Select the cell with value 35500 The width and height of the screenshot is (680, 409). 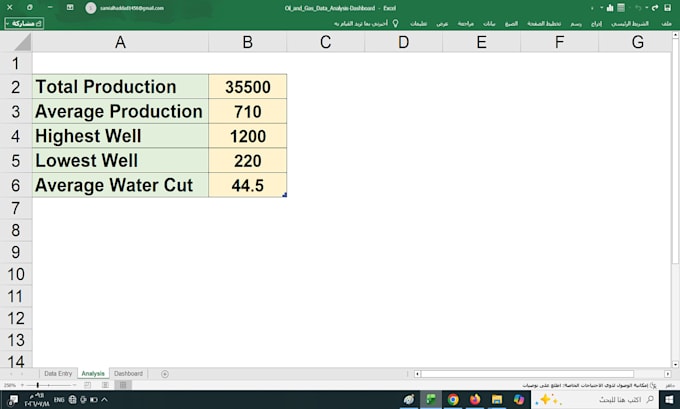pyautogui.click(x=248, y=87)
